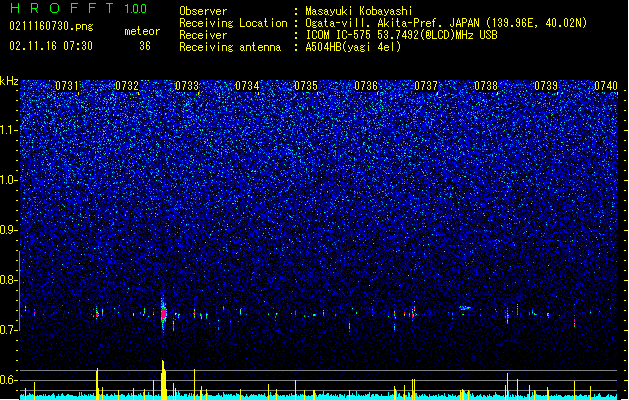Select the file name 0211160730.png

(51, 26)
